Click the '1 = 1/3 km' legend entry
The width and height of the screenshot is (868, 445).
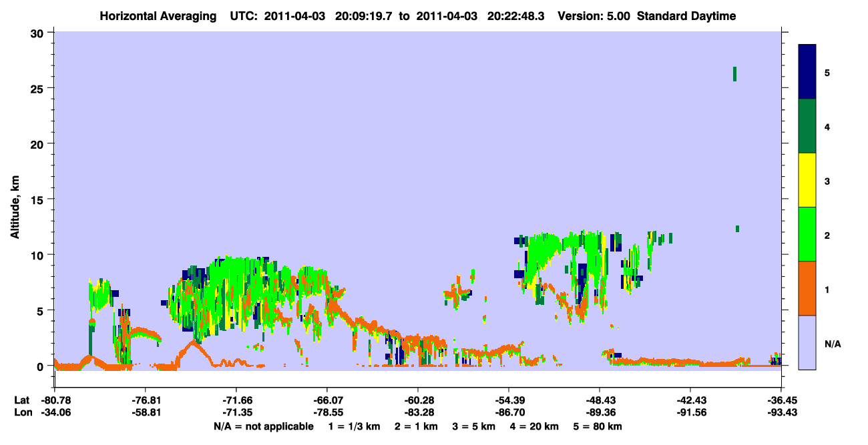354,426
